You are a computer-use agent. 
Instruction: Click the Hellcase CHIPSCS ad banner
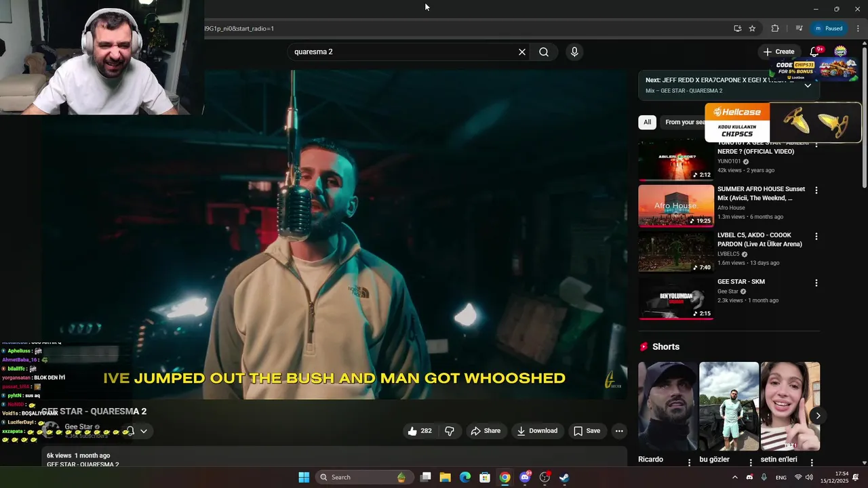tap(783, 123)
